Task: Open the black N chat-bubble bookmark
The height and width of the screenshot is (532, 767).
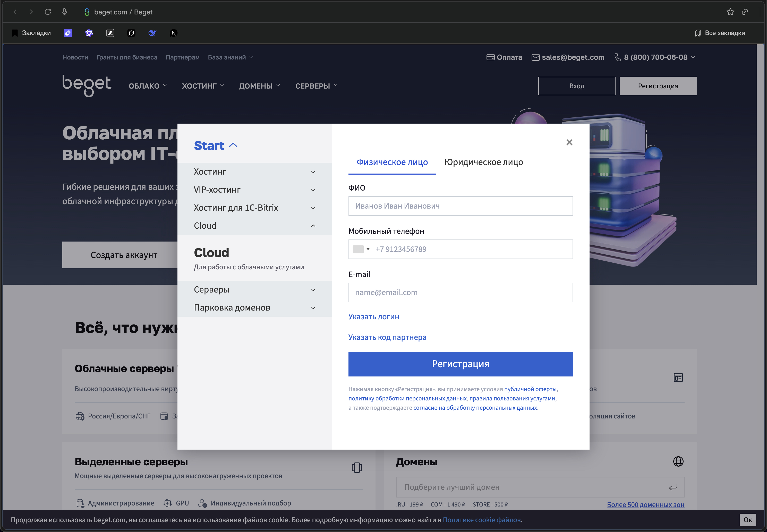Action: click(173, 33)
